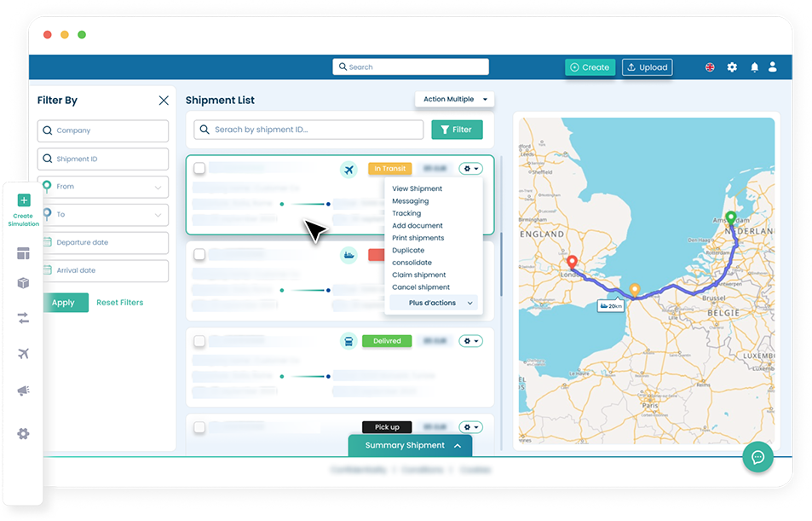Screen dimensions: 812x521
Task: Open the transfer arrows sidebar icon
Action: [x=23, y=318]
